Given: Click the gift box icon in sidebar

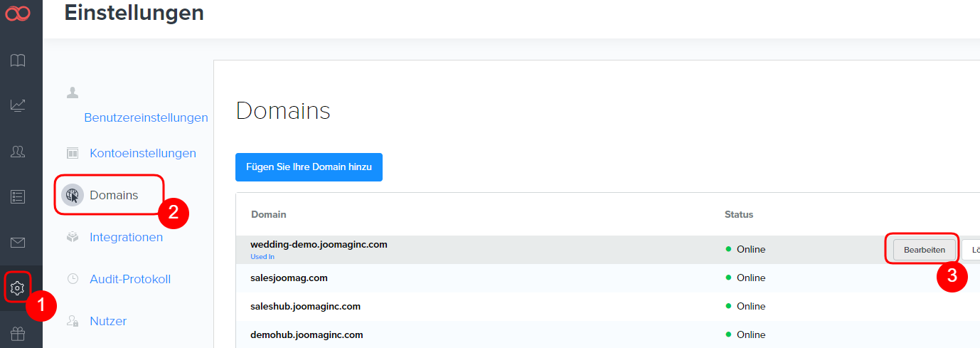Looking at the screenshot, I should (x=18, y=333).
